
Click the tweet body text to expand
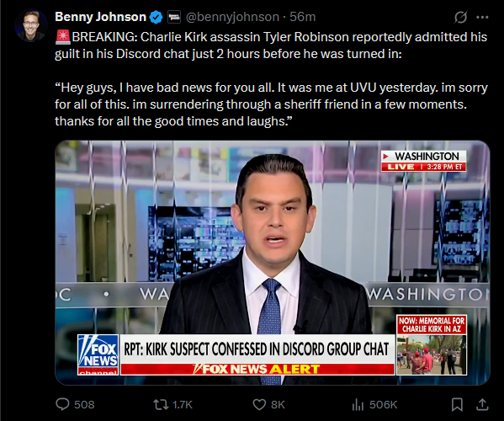(271, 79)
